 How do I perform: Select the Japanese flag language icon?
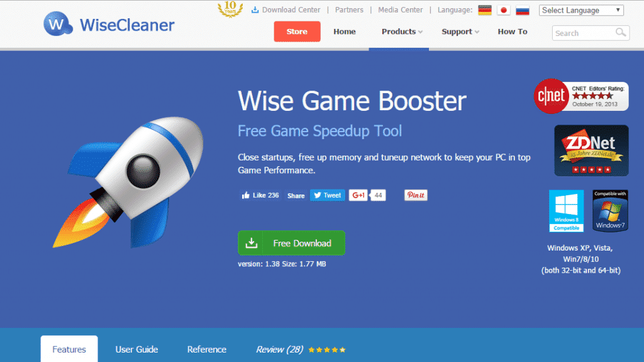click(x=504, y=10)
